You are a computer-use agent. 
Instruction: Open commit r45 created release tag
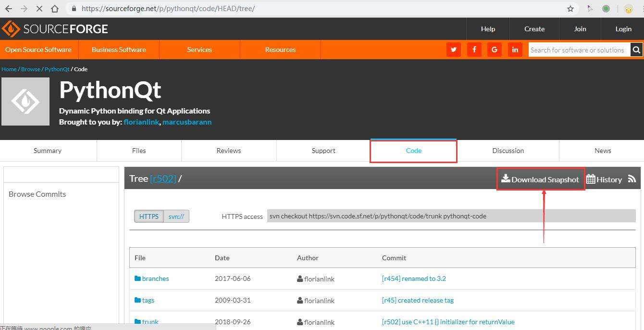[418, 300]
